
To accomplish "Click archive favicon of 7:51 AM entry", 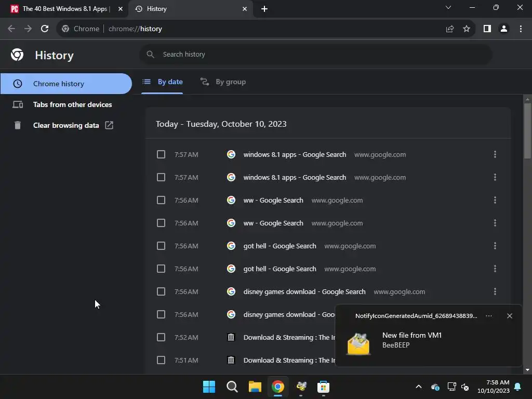I will [231, 360].
